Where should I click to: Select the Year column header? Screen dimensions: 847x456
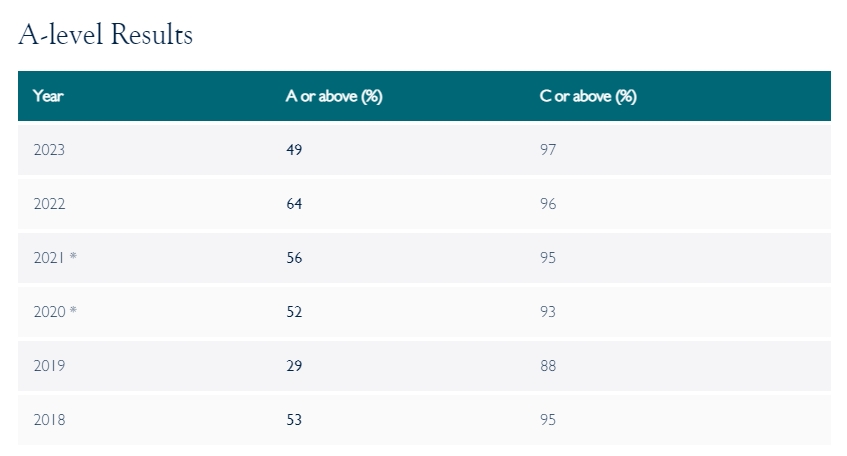pyautogui.click(x=48, y=96)
